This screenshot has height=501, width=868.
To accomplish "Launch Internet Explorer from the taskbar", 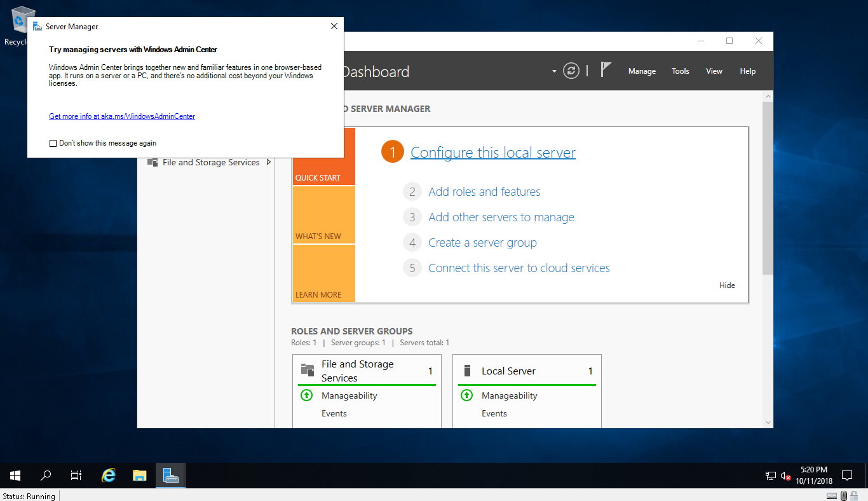I will point(108,475).
